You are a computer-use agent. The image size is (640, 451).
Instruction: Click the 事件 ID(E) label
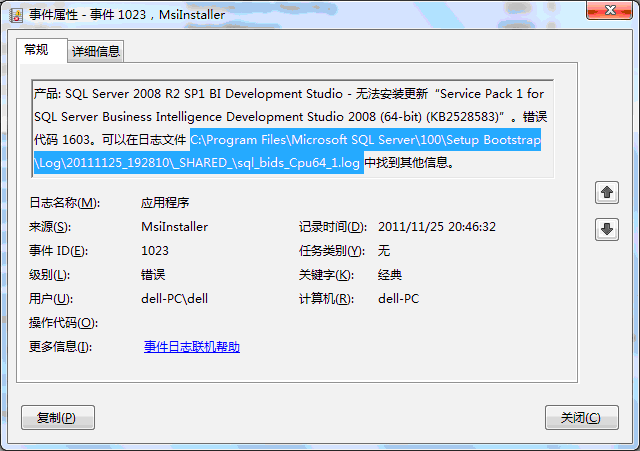[58, 251]
